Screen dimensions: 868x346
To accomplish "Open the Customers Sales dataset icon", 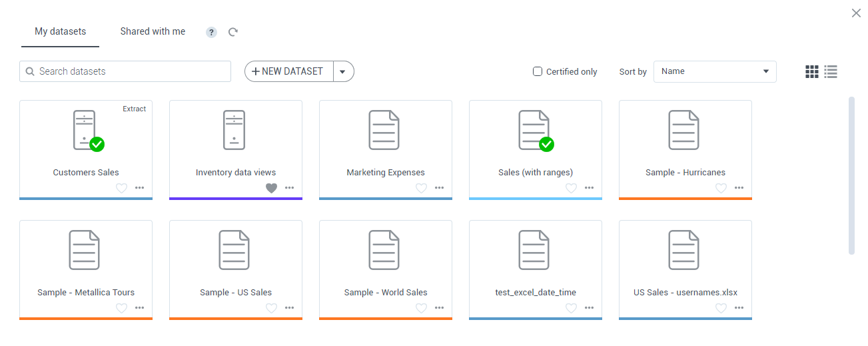I will point(85,131).
